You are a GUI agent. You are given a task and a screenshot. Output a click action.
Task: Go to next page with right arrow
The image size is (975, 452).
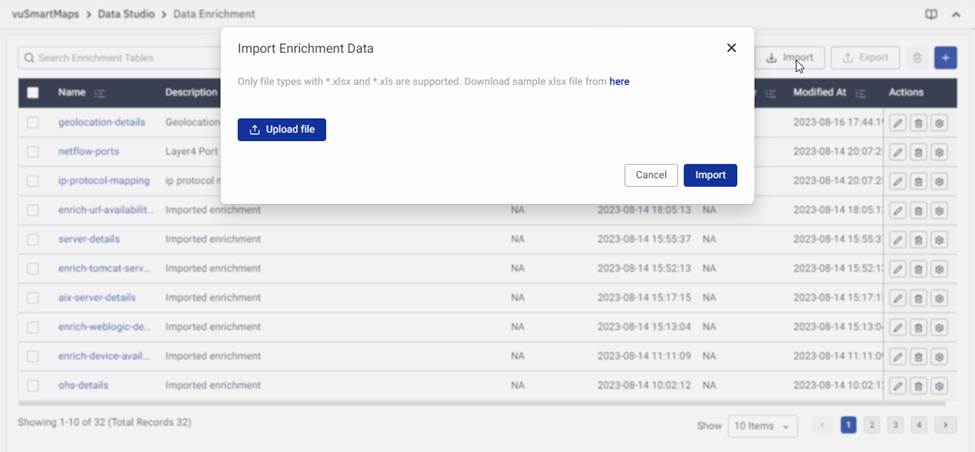point(945,425)
